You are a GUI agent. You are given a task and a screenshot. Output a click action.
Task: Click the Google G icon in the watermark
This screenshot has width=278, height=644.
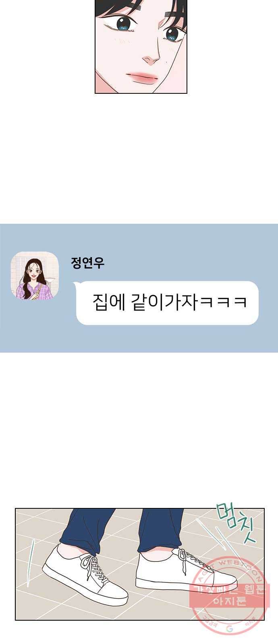230,629
